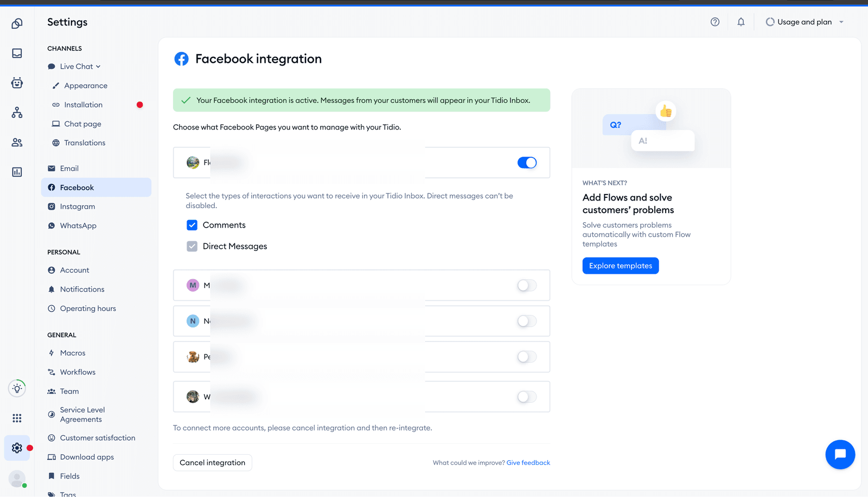
Task: Click the W page avatar thumbnail
Action: point(193,397)
